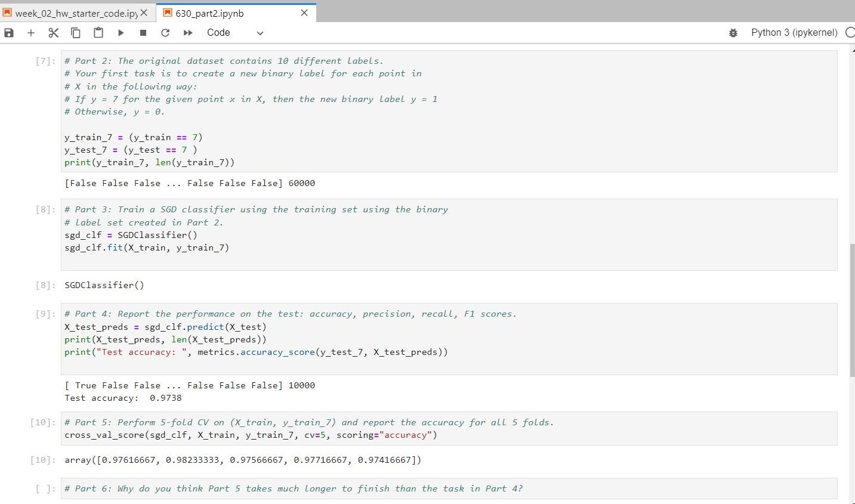Click into cell [7] with Part 2 code
This screenshot has width=855, height=504.
[449, 112]
